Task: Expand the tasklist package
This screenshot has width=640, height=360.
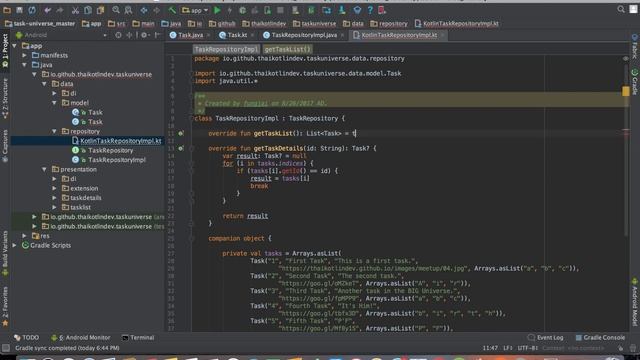Action: [54, 207]
